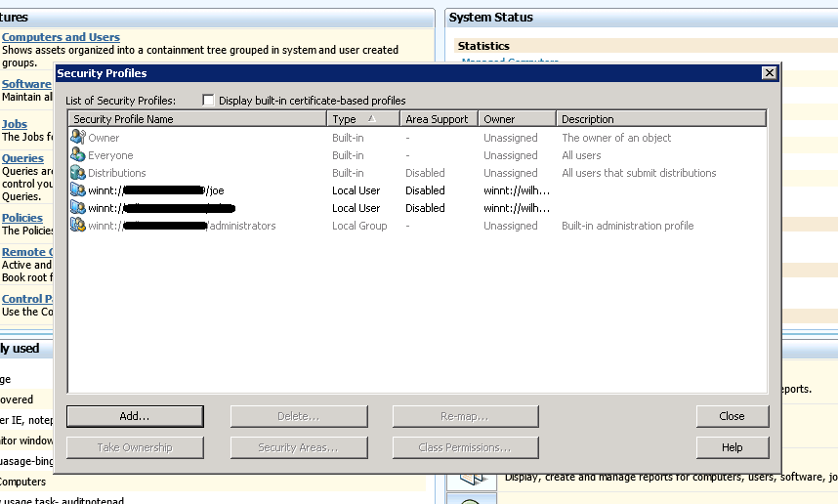Image resolution: width=838 pixels, height=504 pixels.
Task: Click the administrators local group icon
Action: tap(78, 226)
